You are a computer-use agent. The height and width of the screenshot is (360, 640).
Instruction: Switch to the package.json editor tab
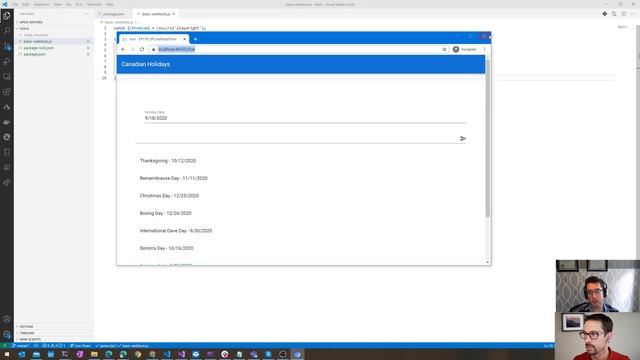pyautogui.click(x=113, y=14)
